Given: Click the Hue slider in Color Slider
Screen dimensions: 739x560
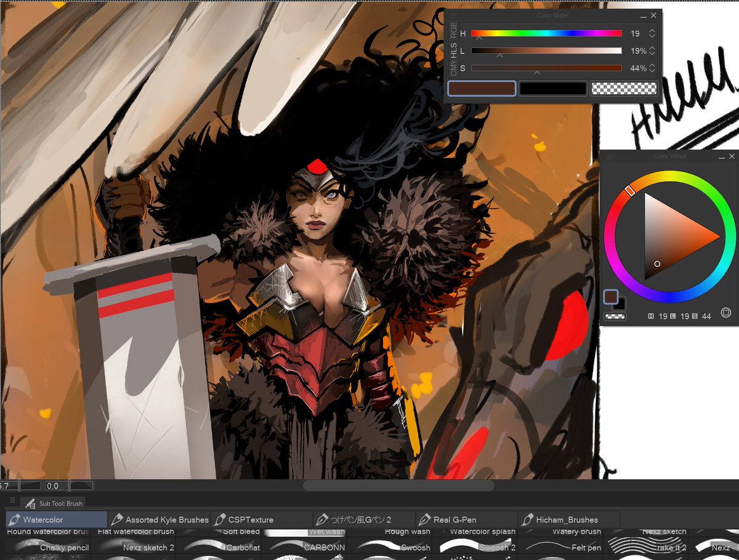Looking at the screenshot, I should click(x=546, y=33).
